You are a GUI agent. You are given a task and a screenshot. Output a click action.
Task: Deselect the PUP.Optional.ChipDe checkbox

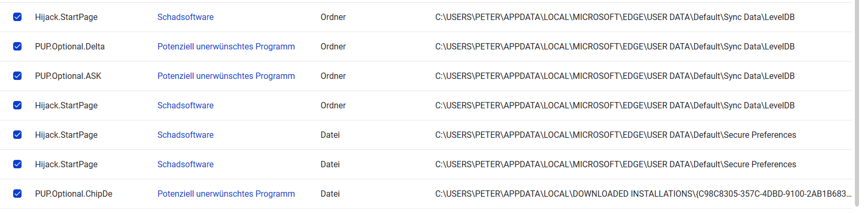tap(17, 194)
